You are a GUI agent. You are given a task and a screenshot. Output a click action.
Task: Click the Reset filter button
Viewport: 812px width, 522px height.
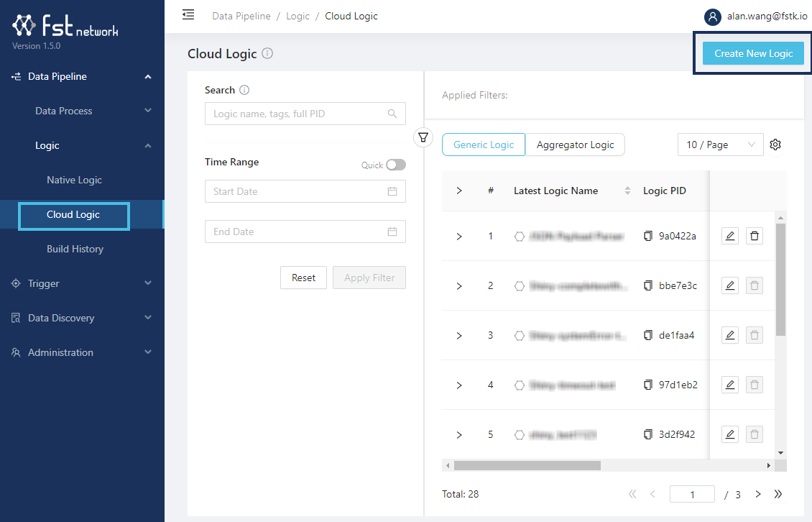coord(303,278)
